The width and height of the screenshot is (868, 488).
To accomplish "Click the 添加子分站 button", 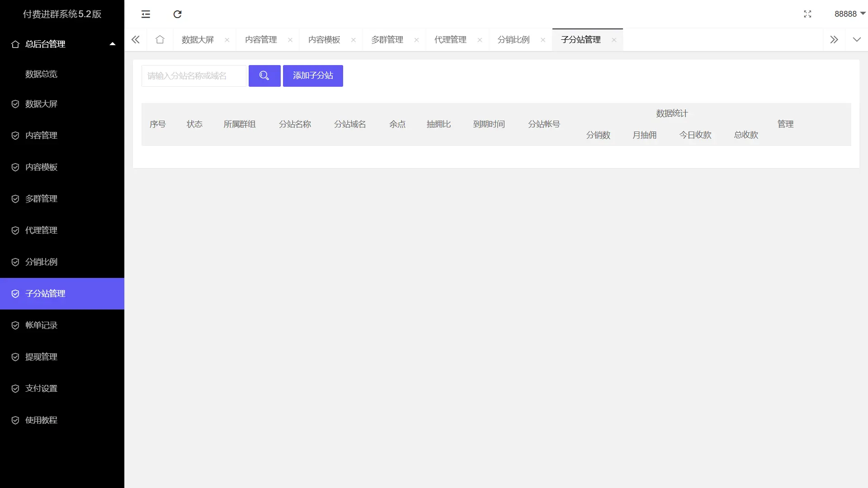I will coord(313,75).
